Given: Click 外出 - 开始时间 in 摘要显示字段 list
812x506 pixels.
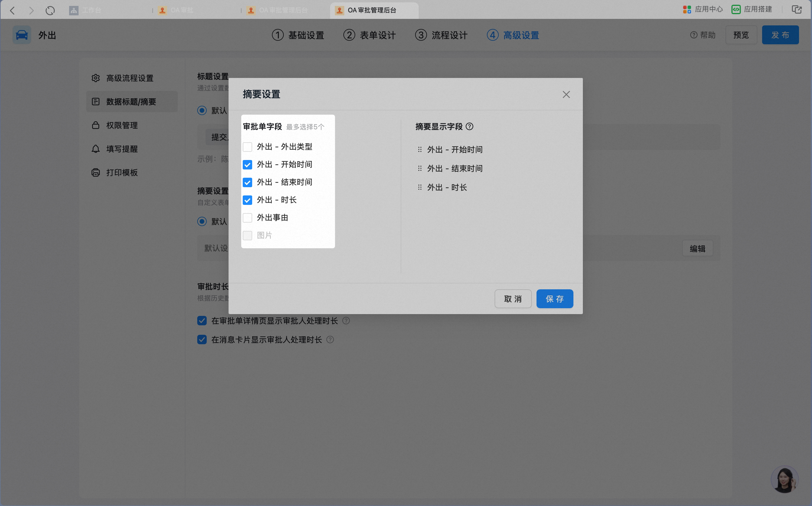Looking at the screenshot, I should coord(454,150).
